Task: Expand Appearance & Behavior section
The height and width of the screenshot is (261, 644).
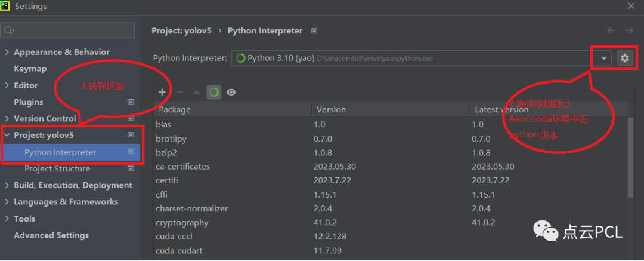Action: (7, 52)
